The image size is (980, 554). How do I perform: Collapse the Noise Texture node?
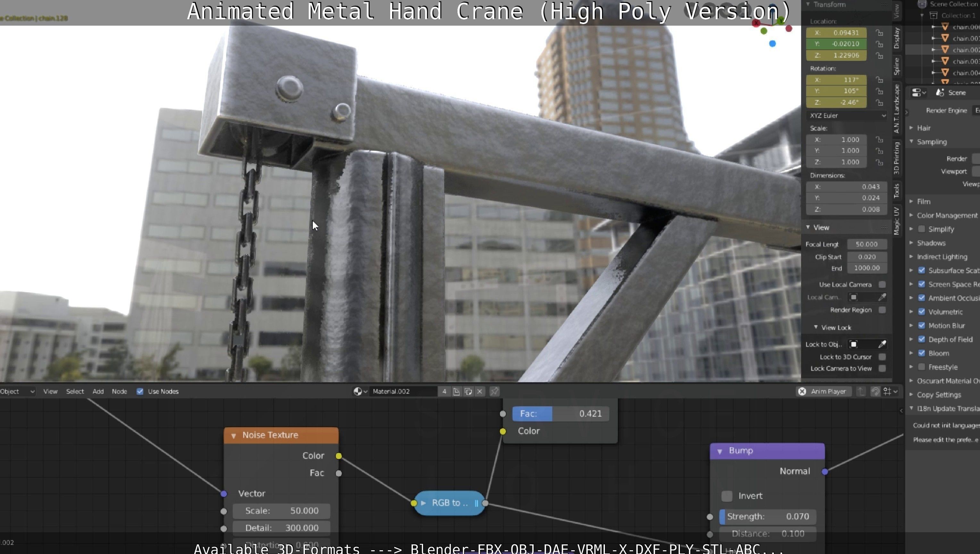click(x=234, y=436)
